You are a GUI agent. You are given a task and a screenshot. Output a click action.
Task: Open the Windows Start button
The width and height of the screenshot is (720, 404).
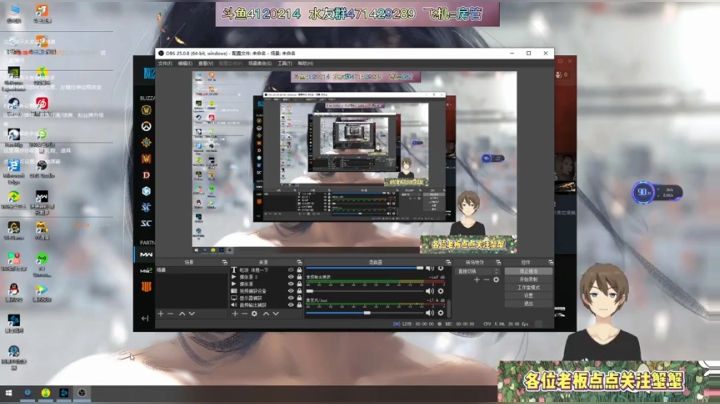(x=8, y=393)
